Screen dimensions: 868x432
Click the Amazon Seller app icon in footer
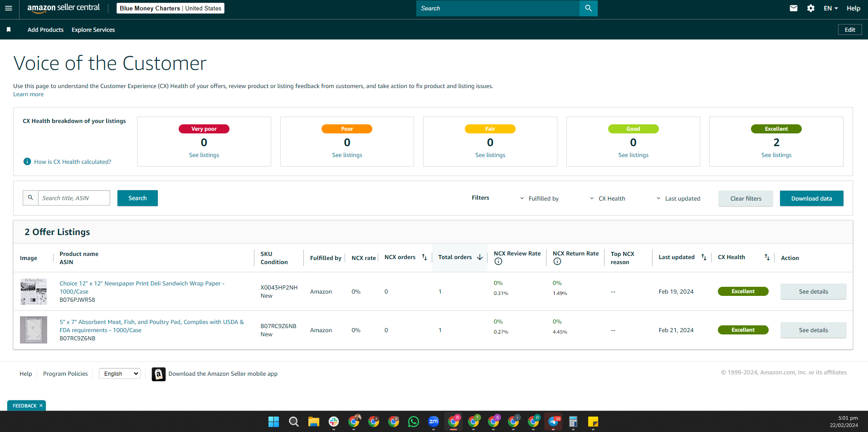click(158, 374)
